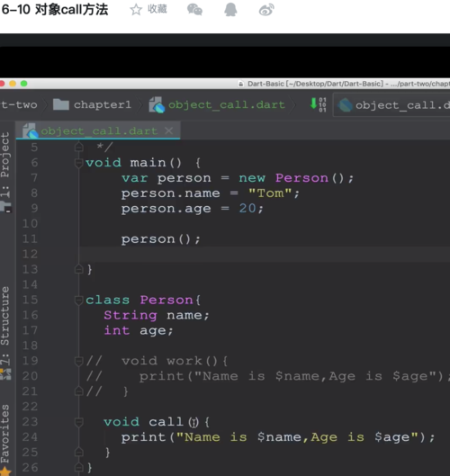
Task: Collapse the main() function fold at line 6
Action: pos(78,163)
